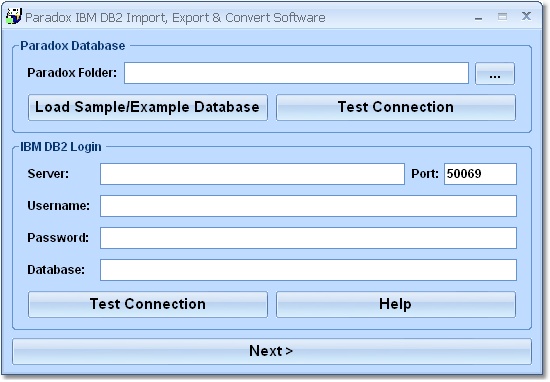Minimize the converter window
The height and width of the screenshot is (382, 550).
click(478, 17)
